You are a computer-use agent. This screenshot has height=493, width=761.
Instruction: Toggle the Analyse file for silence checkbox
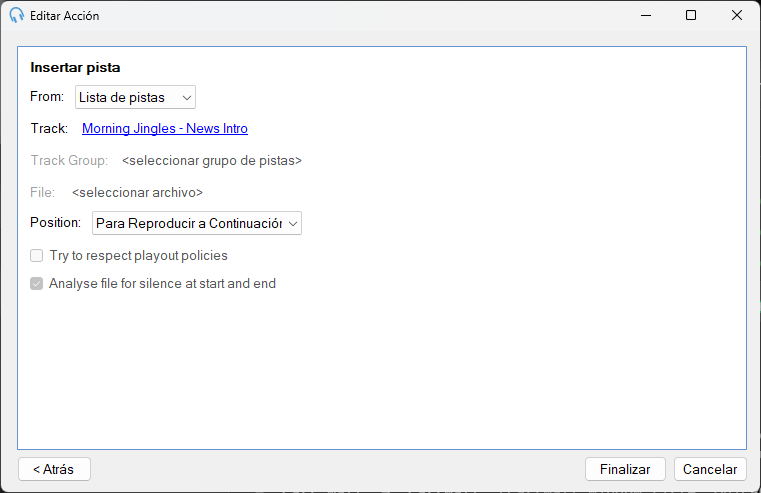(36, 283)
